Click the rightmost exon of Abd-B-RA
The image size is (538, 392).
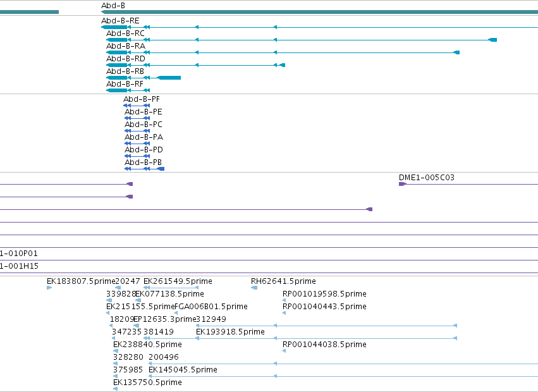point(456,52)
